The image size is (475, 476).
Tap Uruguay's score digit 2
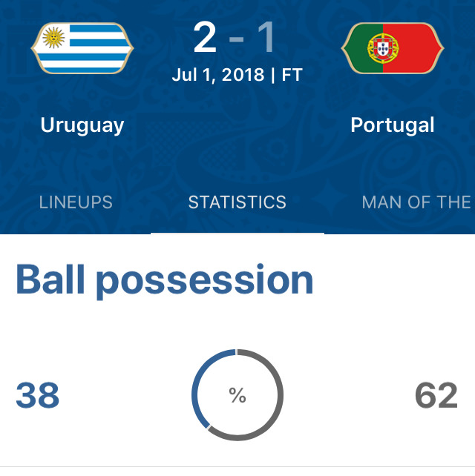tap(205, 38)
